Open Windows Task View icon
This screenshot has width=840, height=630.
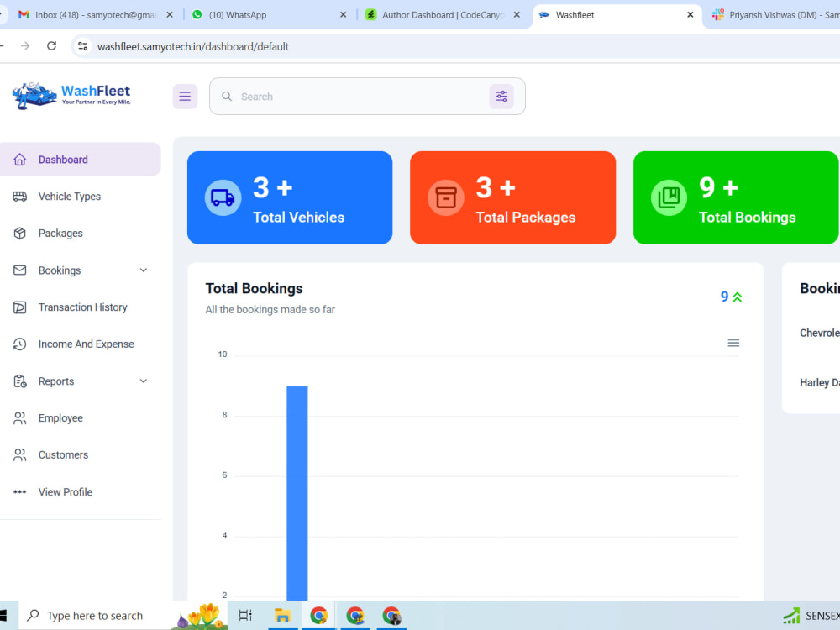tap(245, 616)
